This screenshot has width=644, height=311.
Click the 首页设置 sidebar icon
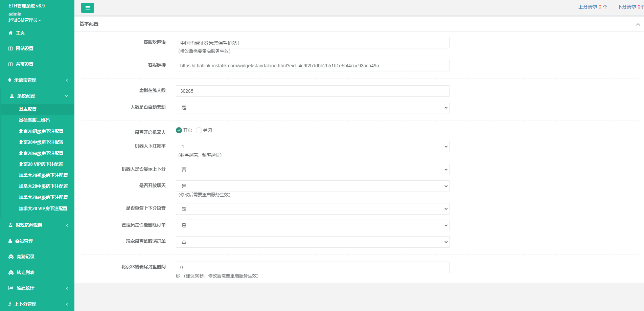10,64
